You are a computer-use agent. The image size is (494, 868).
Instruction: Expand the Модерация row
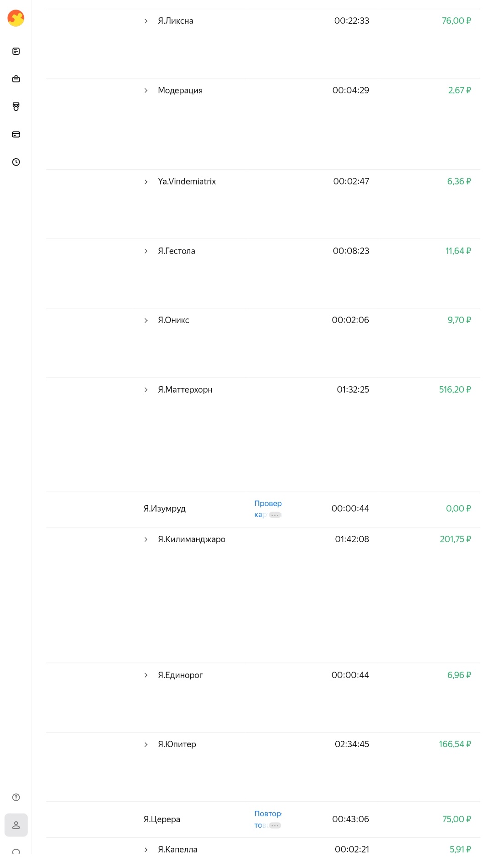[146, 91]
